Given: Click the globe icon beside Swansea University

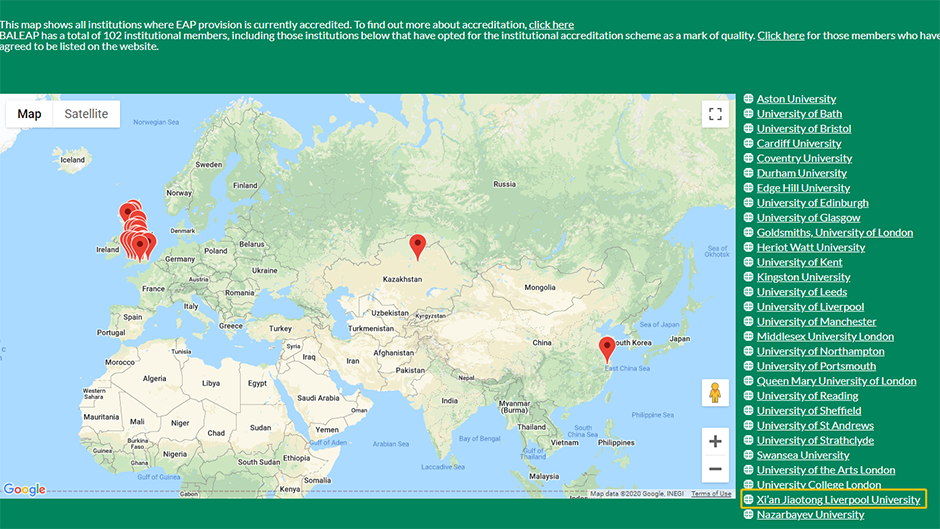Looking at the screenshot, I should pyautogui.click(x=748, y=455).
